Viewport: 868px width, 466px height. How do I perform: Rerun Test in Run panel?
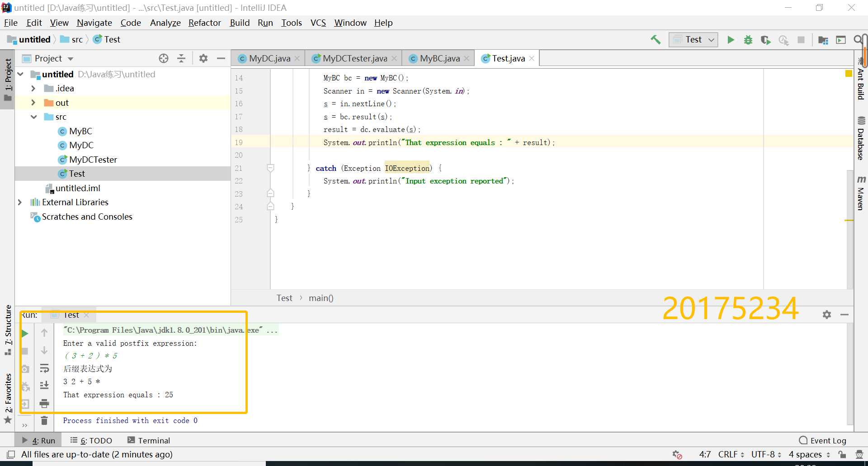click(x=25, y=334)
